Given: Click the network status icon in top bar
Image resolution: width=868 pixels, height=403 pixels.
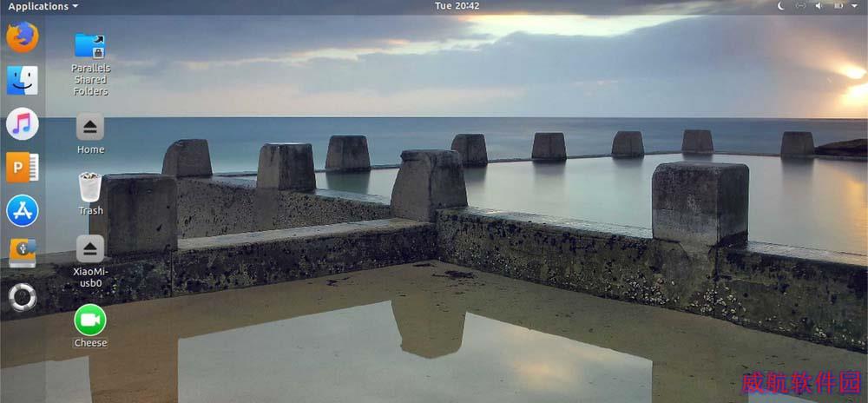Looking at the screenshot, I should [800, 6].
